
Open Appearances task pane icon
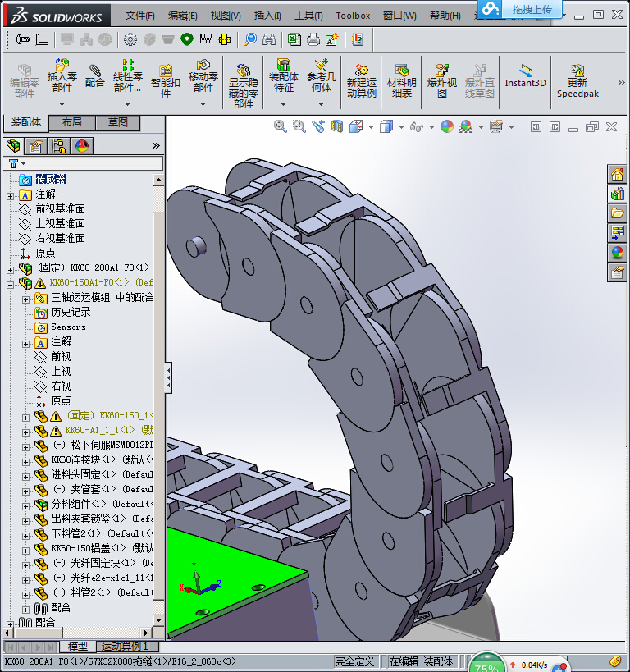tap(617, 253)
